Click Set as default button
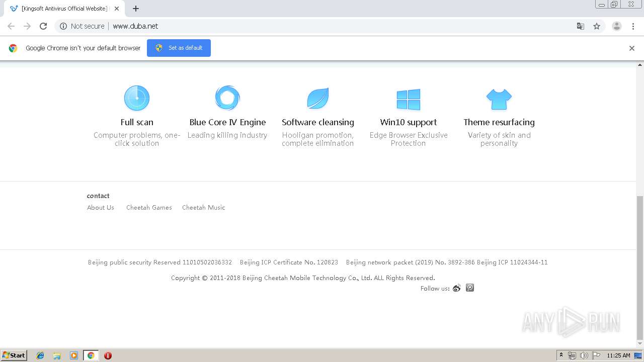Viewport: 644px width, 362px height. point(179,48)
